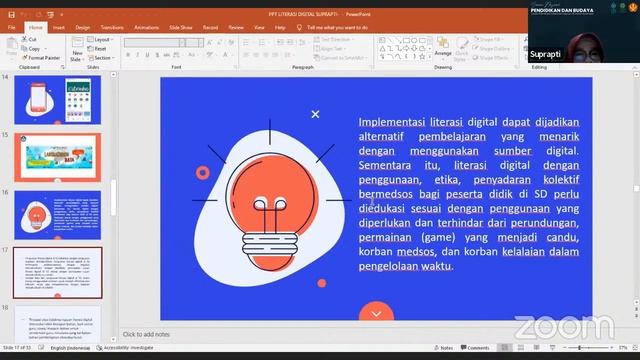Click to add notes below slide
This screenshot has width=640, height=360.
(x=146, y=334)
